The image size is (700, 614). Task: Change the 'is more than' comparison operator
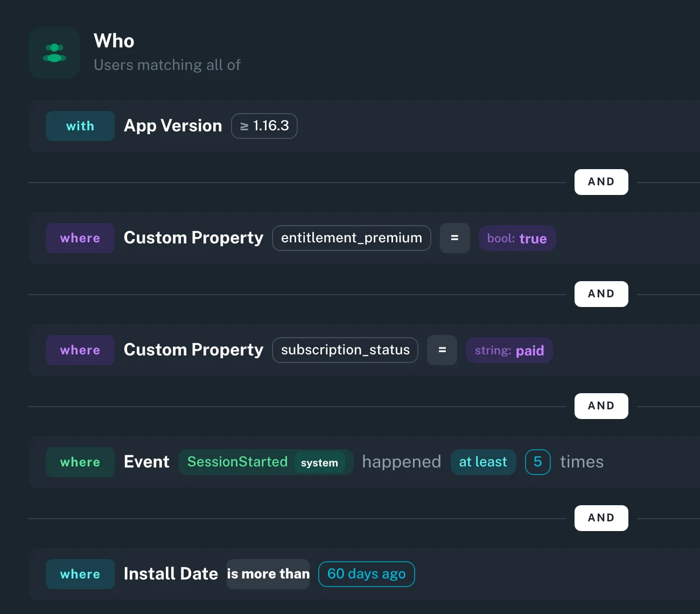[268, 574]
